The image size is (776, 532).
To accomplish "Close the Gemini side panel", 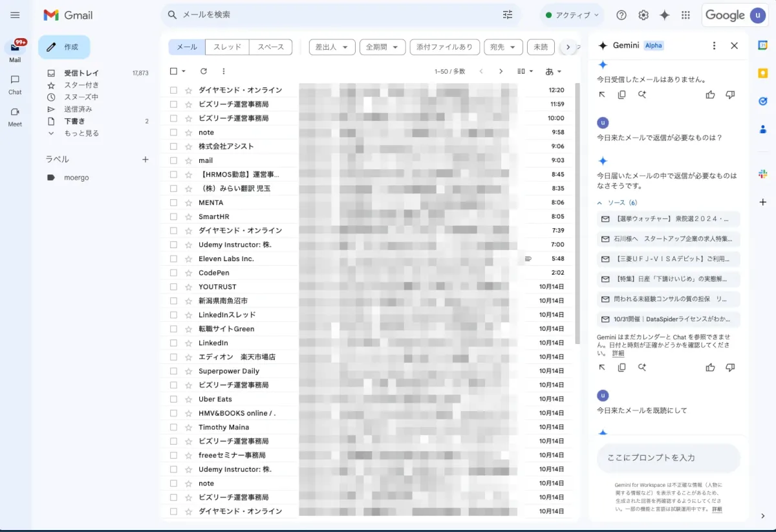I will (x=734, y=46).
